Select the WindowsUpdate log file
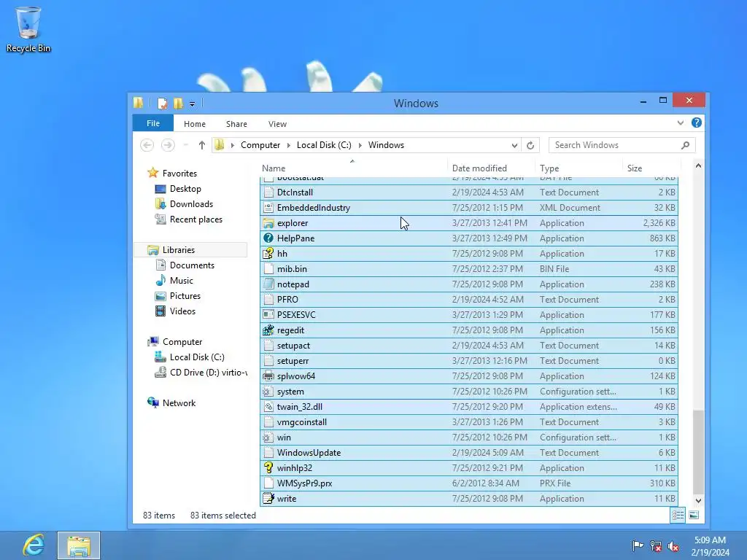Screen dimensions: 747x560 click(469, 452)
